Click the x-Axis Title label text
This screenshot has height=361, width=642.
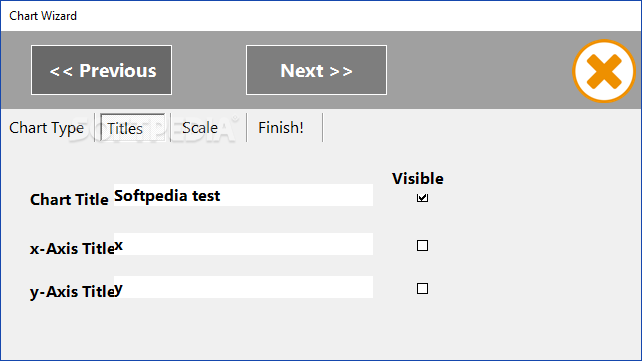coord(72,249)
